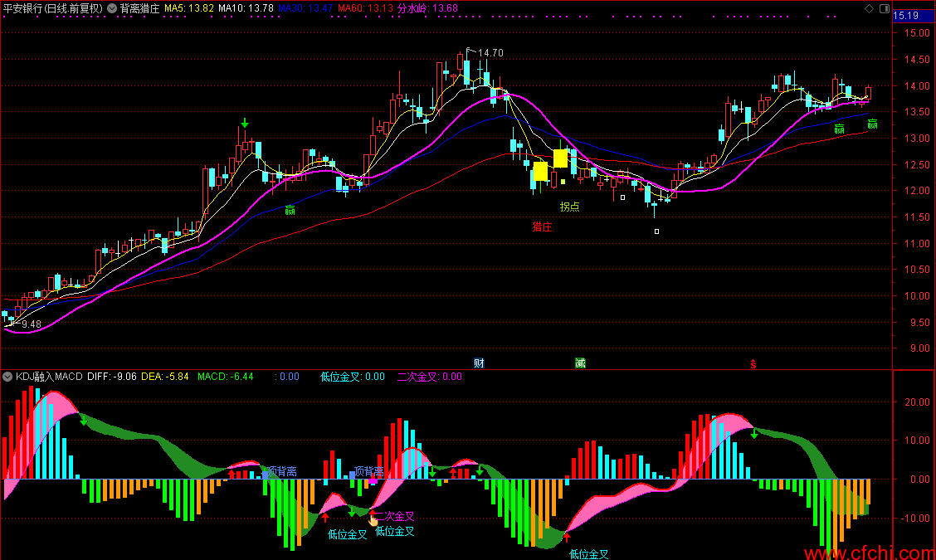Click the 猎庄 signal label
The height and width of the screenshot is (560, 936).
542,226
